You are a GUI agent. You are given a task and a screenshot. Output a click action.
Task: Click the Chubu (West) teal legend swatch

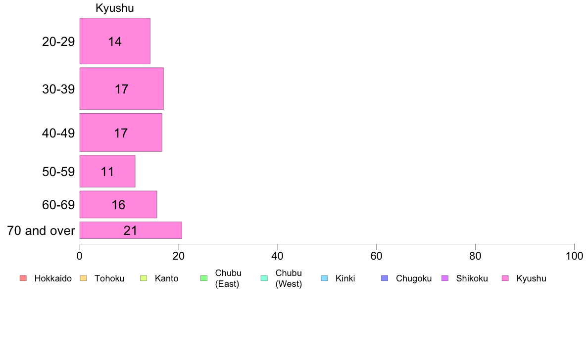click(x=264, y=278)
